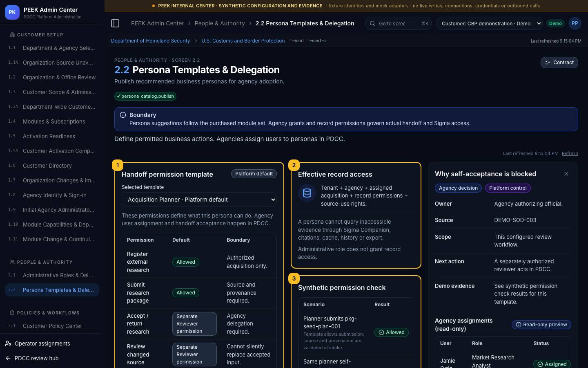588x368 pixels.
Task: Toggle the sidebar panel icon
Action: coord(115,23)
